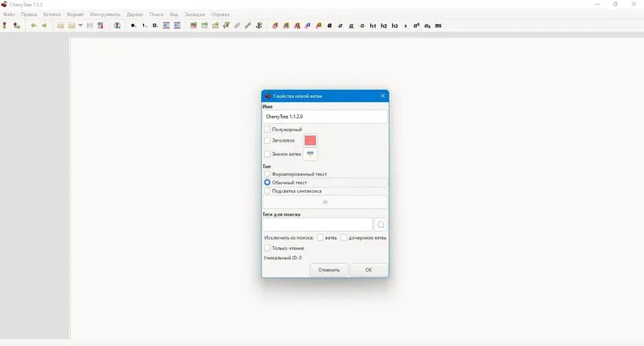This screenshot has width=644, height=346.
Task: Open the Правка menu
Action: point(29,14)
